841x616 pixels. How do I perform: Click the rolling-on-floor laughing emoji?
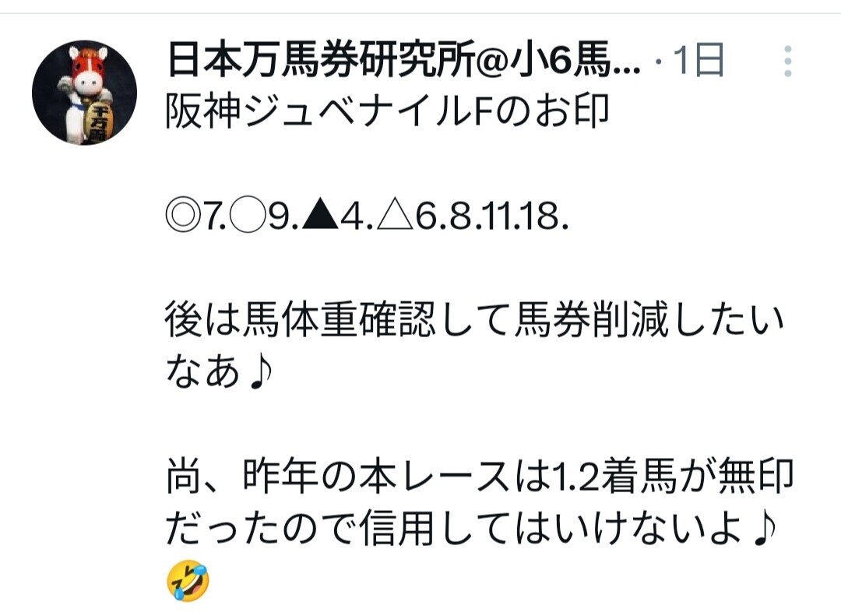click(188, 580)
